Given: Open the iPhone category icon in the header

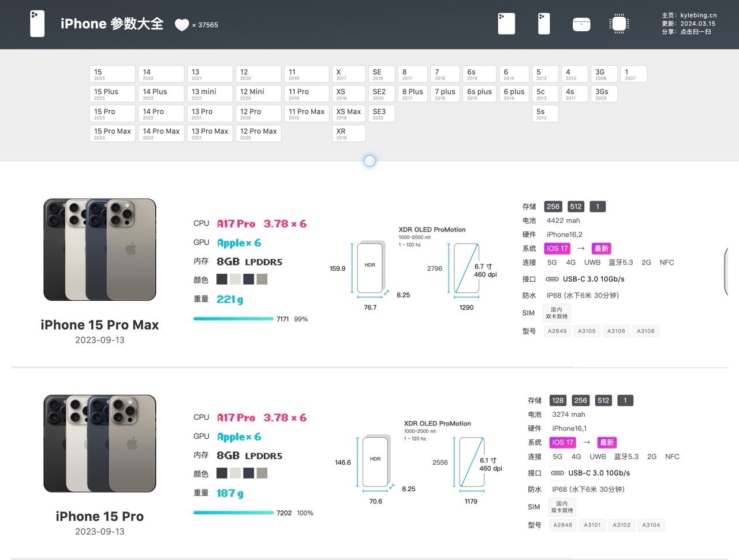Looking at the screenshot, I should click(544, 24).
